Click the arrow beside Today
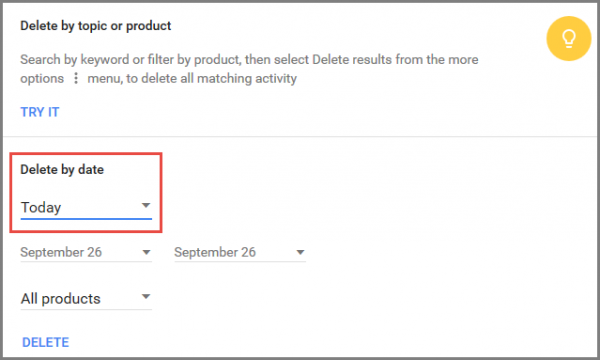Image resolution: width=600 pixels, height=360 pixels. [146, 205]
